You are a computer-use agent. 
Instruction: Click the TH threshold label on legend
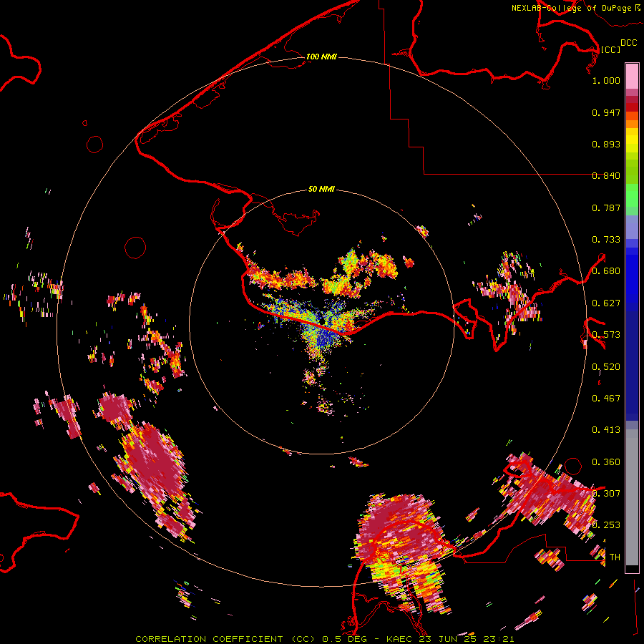coord(615,557)
